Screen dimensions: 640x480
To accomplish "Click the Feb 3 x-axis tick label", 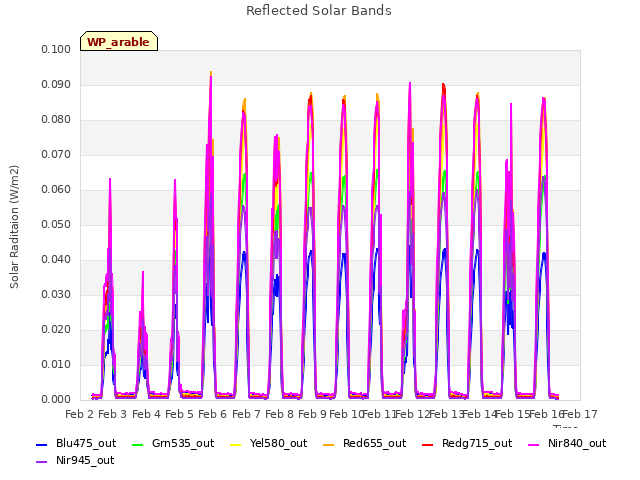I will point(113,414).
